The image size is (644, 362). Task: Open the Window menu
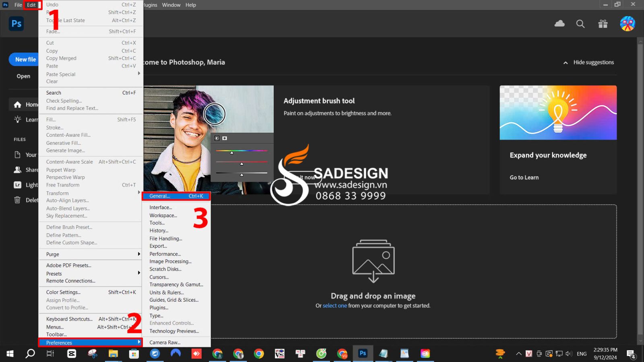point(171,5)
